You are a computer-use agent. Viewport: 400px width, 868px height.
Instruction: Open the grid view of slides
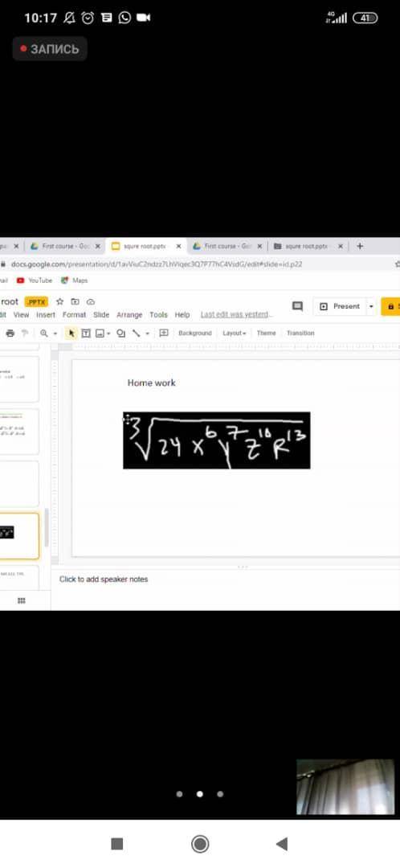coord(22,600)
